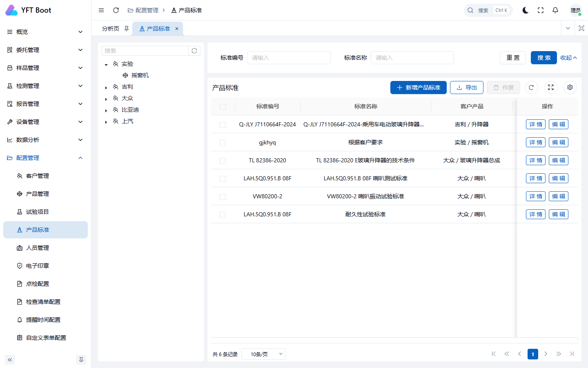This screenshot has height=368, width=588.
Task: Select all rows header checkbox
Action: click(223, 107)
